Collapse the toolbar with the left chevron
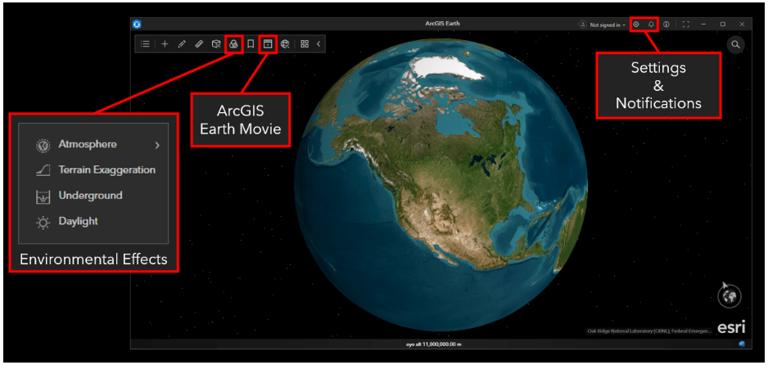 coord(318,44)
